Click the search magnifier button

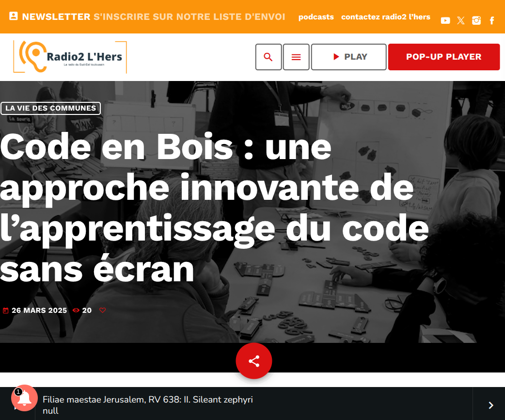[x=268, y=57]
